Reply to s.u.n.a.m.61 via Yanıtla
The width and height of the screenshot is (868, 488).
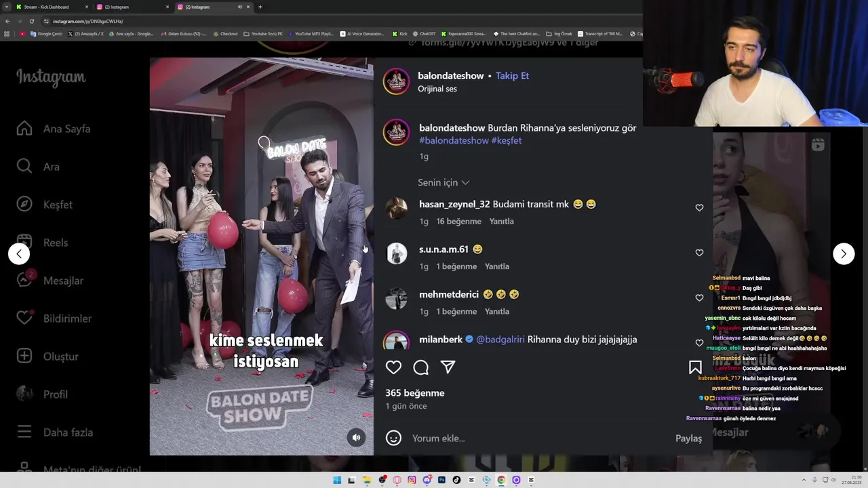click(x=497, y=266)
